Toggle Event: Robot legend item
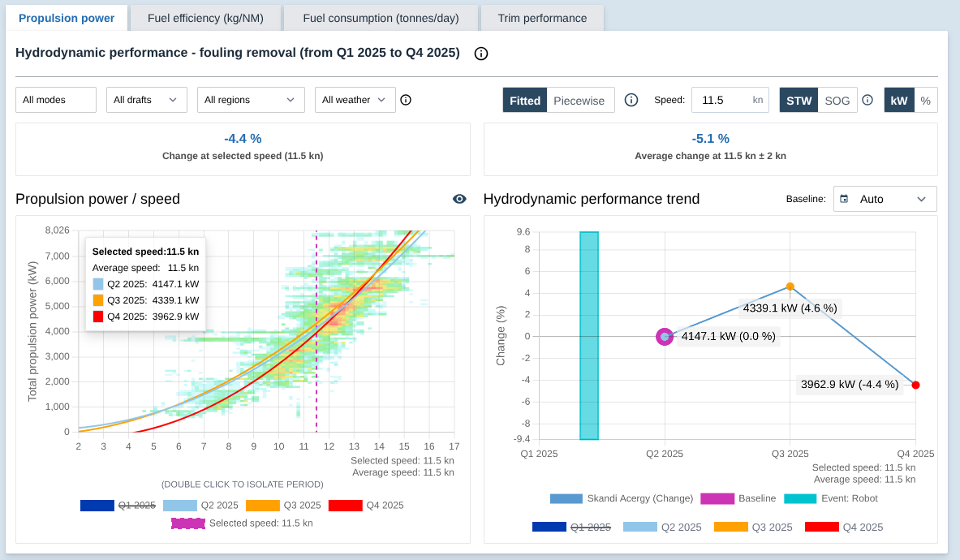The height and width of the screenshot is (560, 960). point(831,499)
